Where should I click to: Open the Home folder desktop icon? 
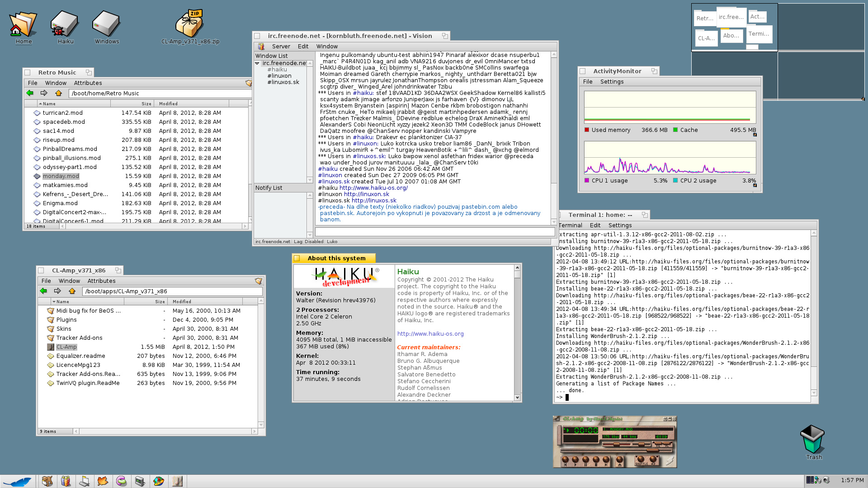click(24, 27)
